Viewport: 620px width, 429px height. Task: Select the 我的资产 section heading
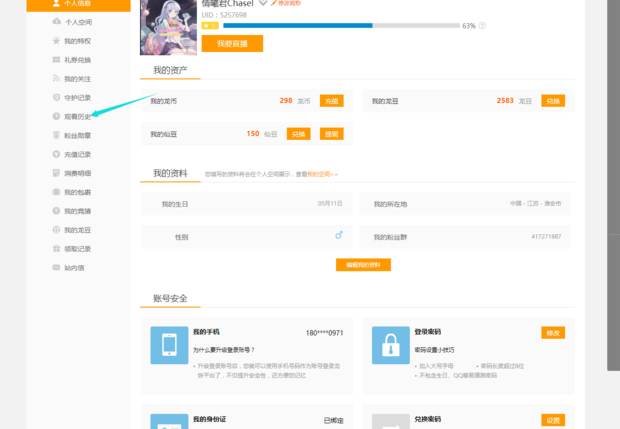coord(170,70)
